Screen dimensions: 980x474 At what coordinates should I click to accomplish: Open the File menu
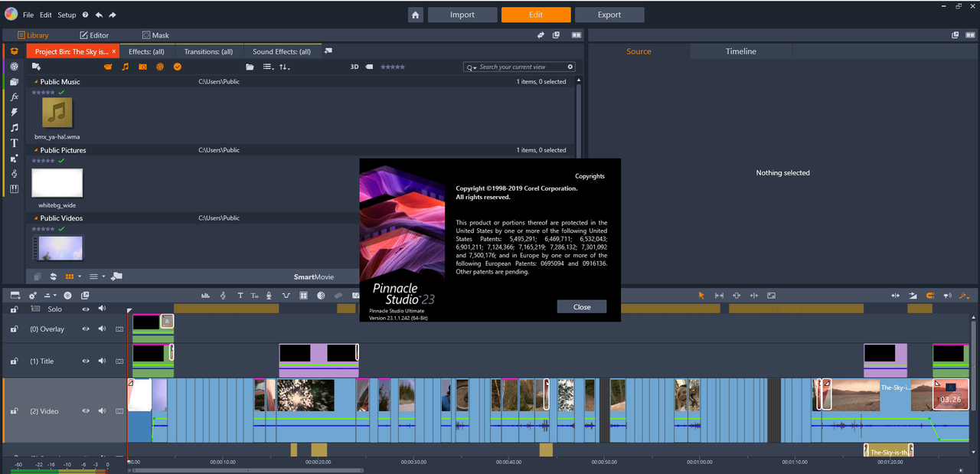[28, 15]
